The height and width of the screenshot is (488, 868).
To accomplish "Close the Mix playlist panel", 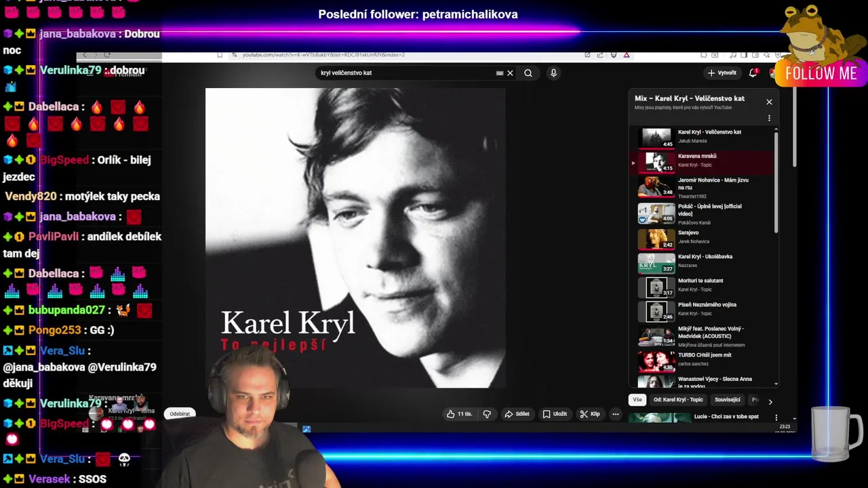I will (x=769, y=102).
